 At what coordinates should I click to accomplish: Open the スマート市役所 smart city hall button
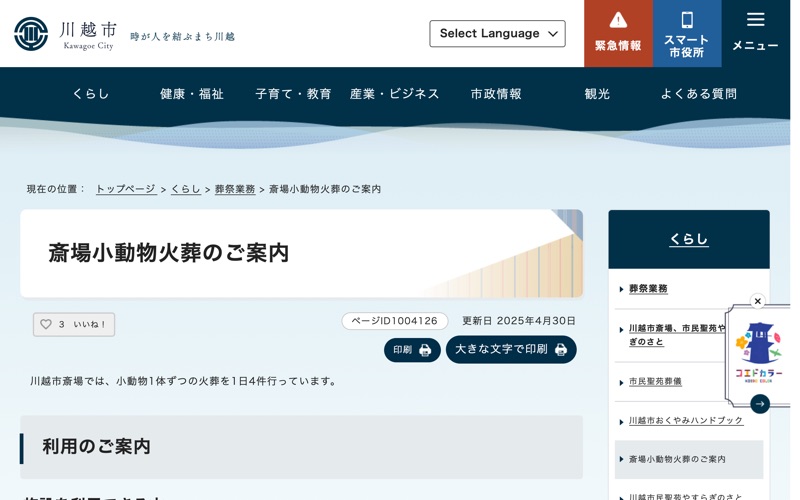point(687,34)
